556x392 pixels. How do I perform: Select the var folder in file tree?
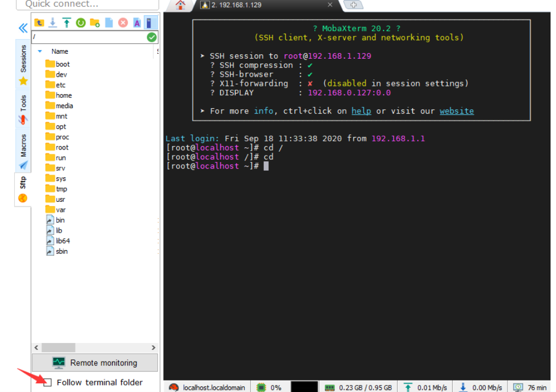point(60,210)
